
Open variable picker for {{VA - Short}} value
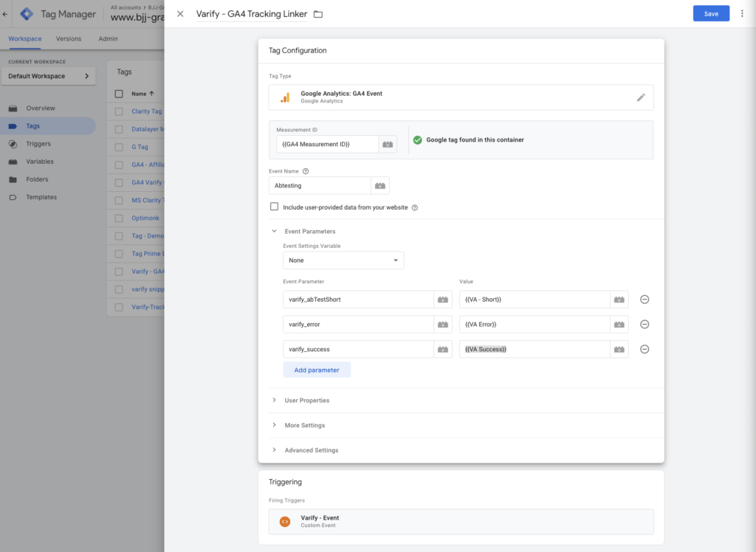(x=619, y=300)
